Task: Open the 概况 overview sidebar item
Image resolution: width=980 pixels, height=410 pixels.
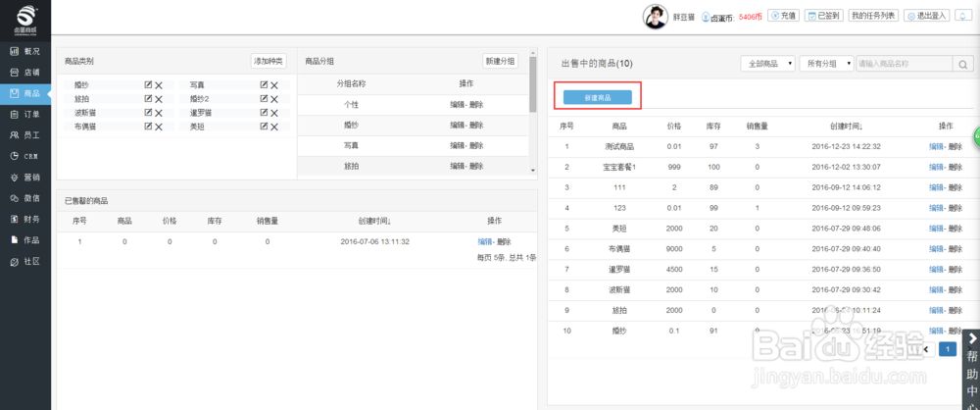Action: 25,51
